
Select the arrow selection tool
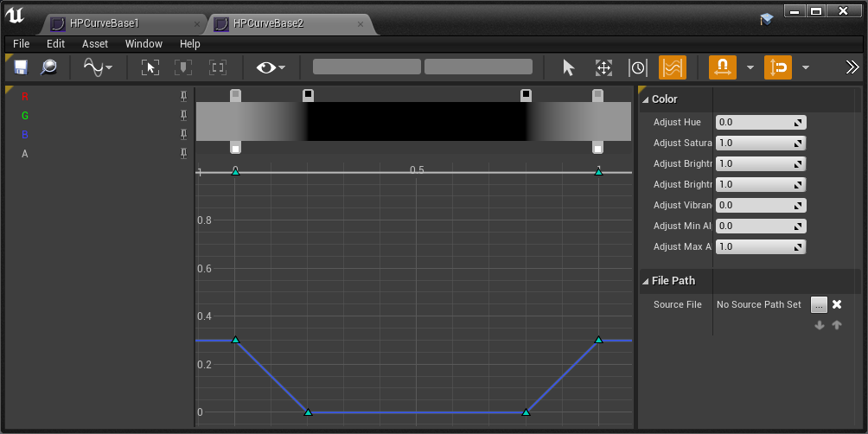coord(569,67)
